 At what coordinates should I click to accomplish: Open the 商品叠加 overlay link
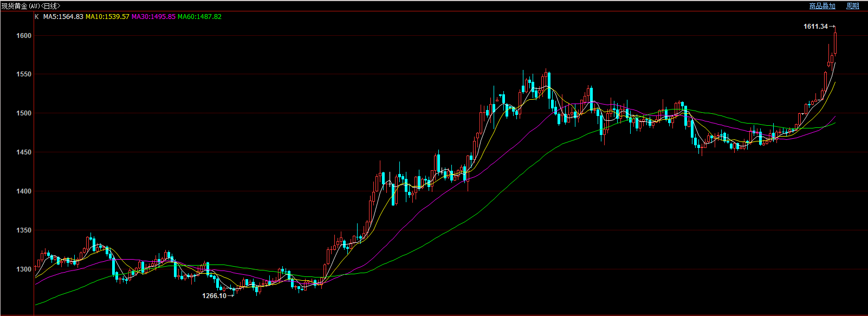[822, 6]
